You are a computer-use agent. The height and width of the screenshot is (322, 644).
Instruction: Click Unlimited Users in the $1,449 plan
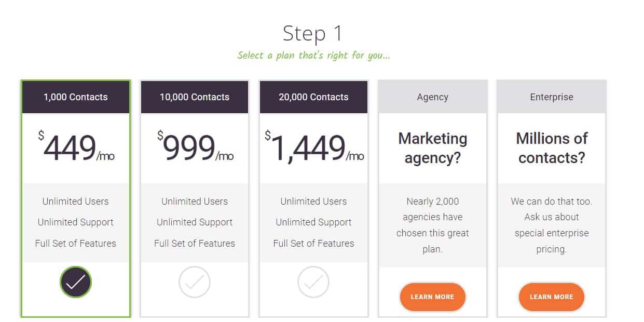point(313,202)
